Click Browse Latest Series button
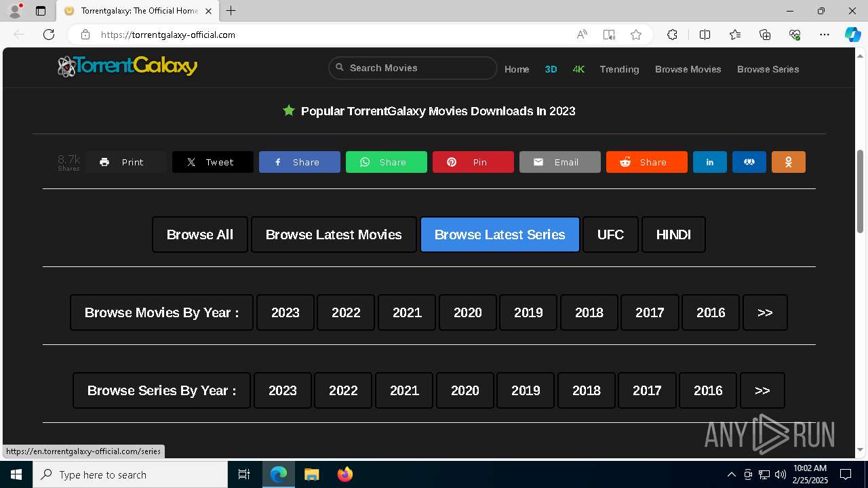This screenshot has height=488, width=868. 500,235
